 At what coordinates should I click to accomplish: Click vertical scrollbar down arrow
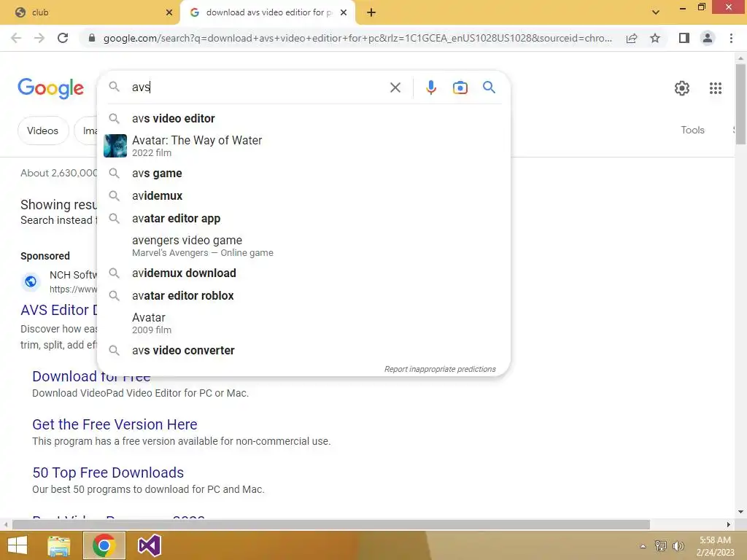[x=740, y=512]
